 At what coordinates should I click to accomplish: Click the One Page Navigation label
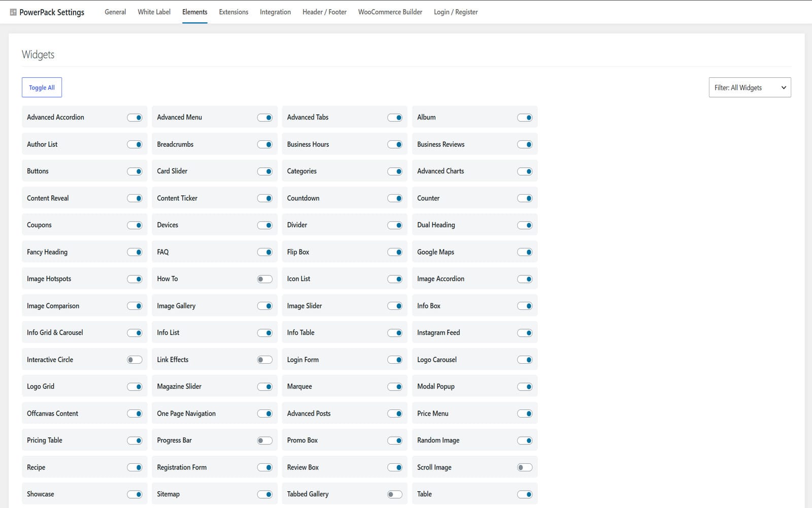[186, 414]
